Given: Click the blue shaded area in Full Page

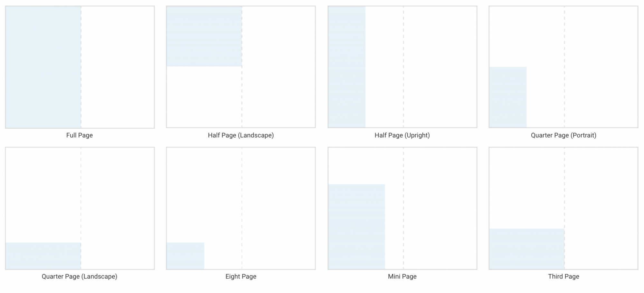Looking at the screenshot, I should tap(43, 67).
